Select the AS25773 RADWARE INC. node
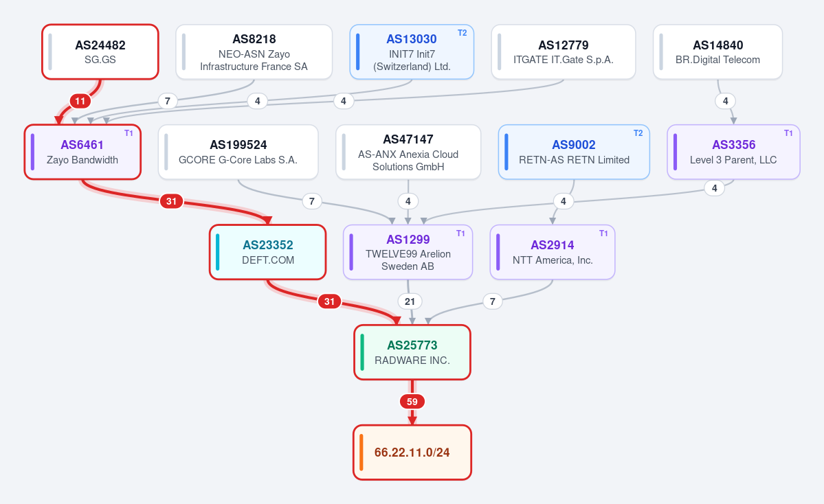 click(x=412, y=352)
